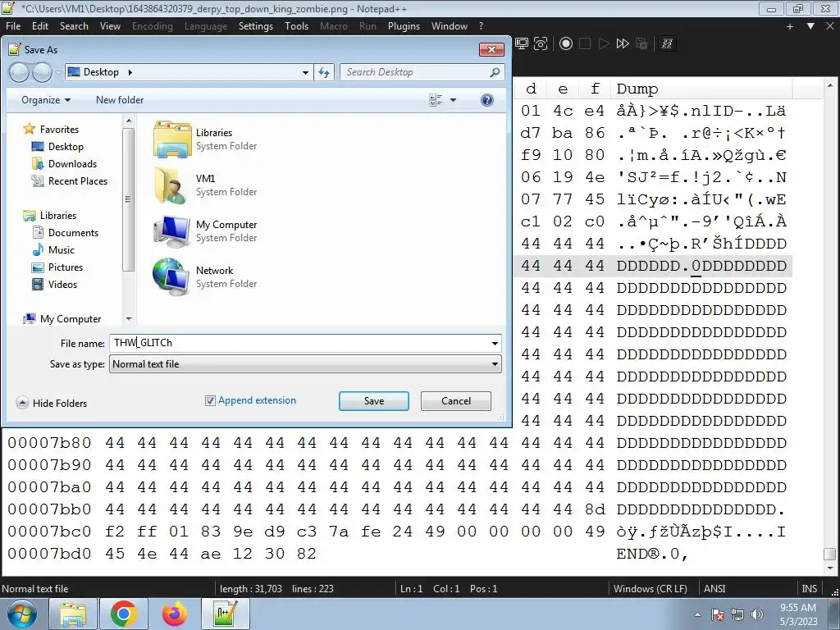This screenshot has width=840, height=630.
Task: Open Windows Start button
Action: pyautogui.click(x=22, y=614)
